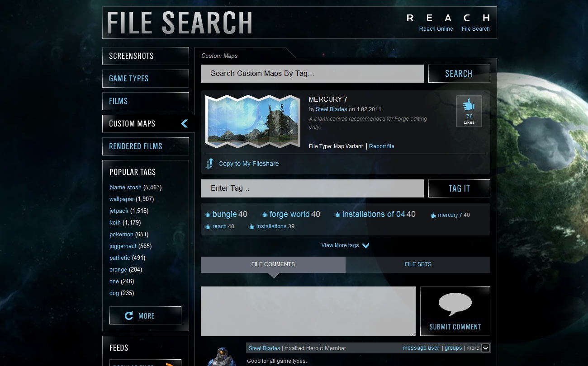Click thumbs-up icon beside installations of 04 tag
The height and width of the screenshot is (366, 588).
click(337, 215)
